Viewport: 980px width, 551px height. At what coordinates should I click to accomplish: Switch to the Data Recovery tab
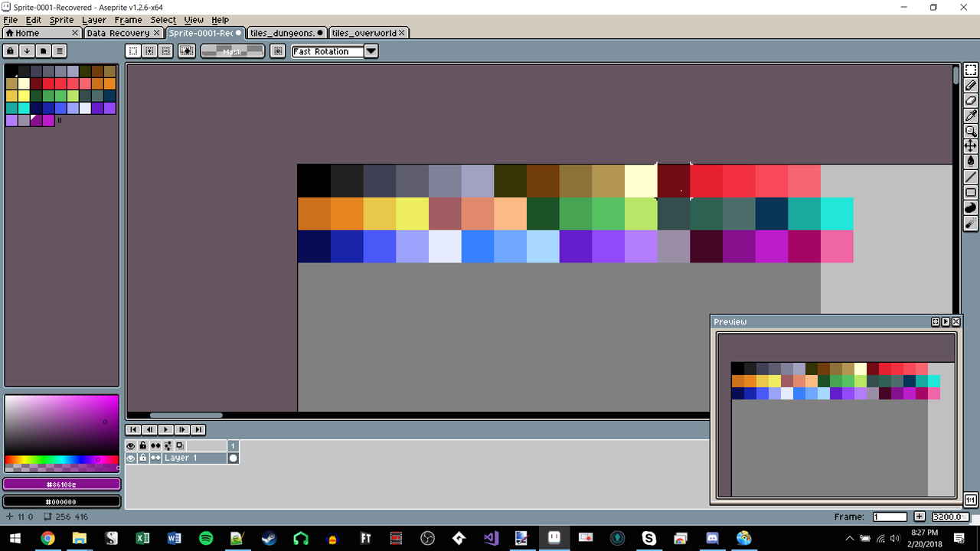(124, 33)
